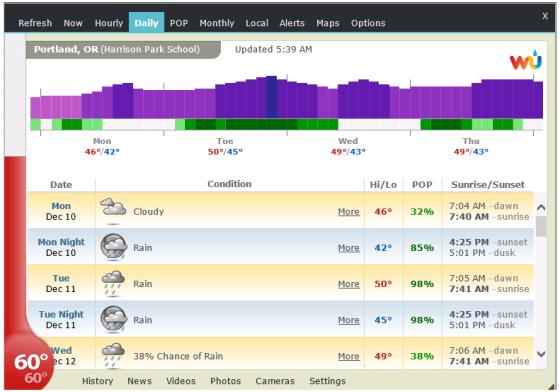Image resolution: width=560 pixels, height=392 pixels.
Task: Click More link for Mon Night row
Action: click(x=349, y=248)
